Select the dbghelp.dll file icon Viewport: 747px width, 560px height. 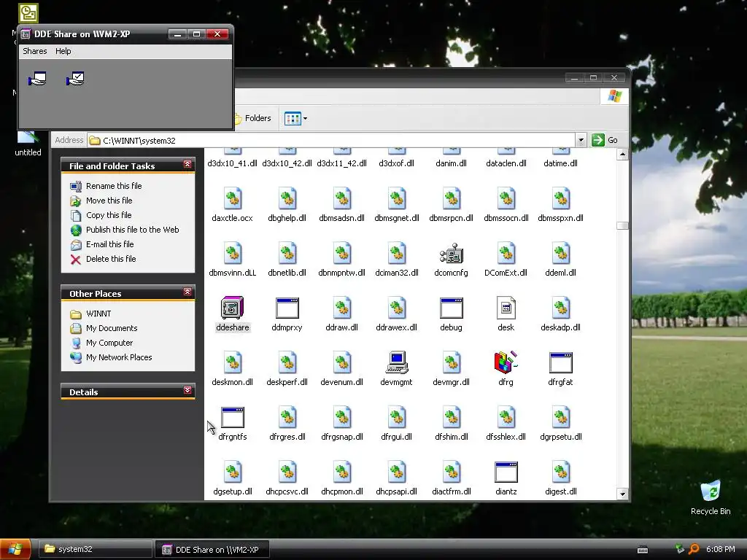[287, 198]
